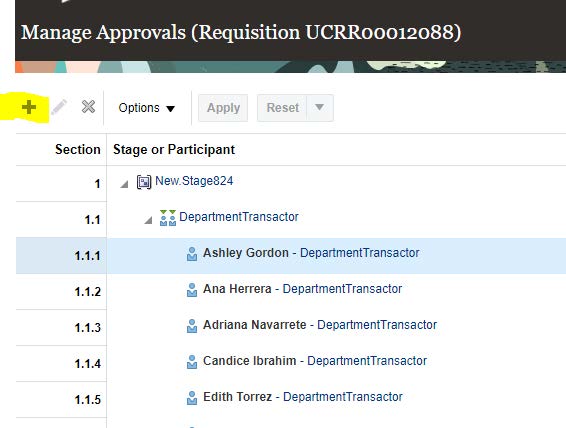Click the person icon beside Candice Ibrahim
Viewport: 566px width, 428px height.
tap(192, 362)
